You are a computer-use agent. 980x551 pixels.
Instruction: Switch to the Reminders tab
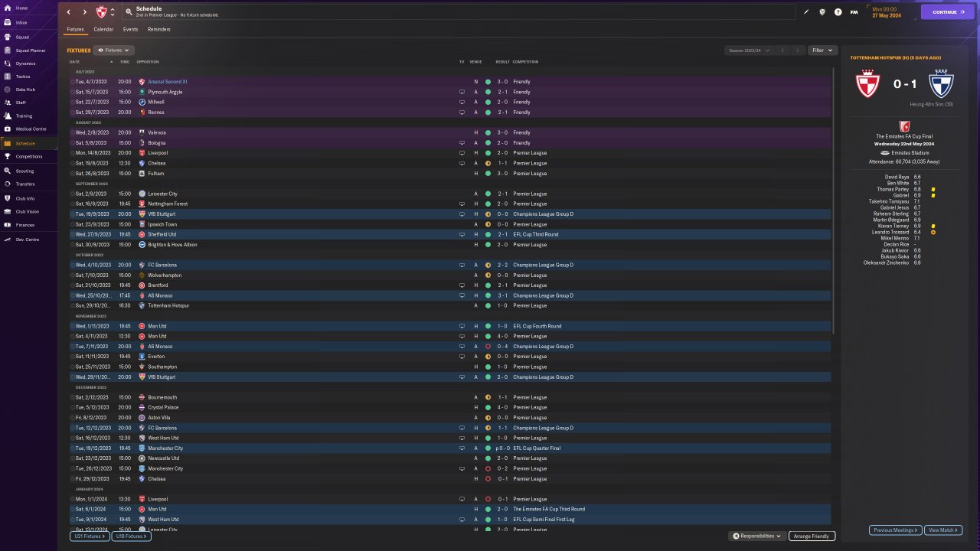point(159,29)
